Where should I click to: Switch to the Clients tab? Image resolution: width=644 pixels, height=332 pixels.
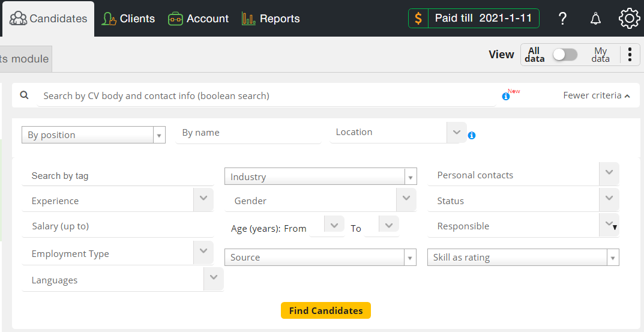pyautogui.click(x=128, y=19)
